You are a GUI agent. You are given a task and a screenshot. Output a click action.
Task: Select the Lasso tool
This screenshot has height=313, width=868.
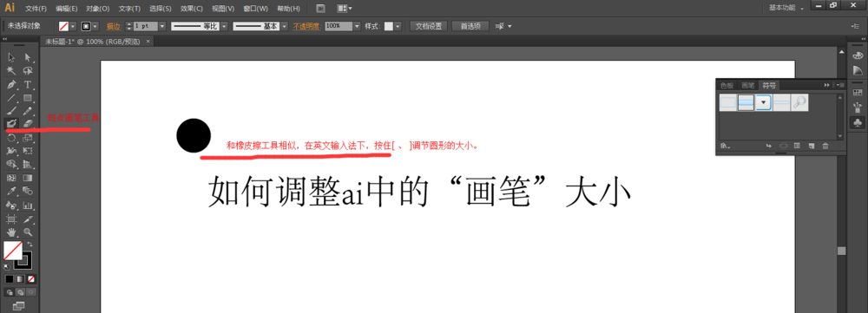tap(28, 71)
